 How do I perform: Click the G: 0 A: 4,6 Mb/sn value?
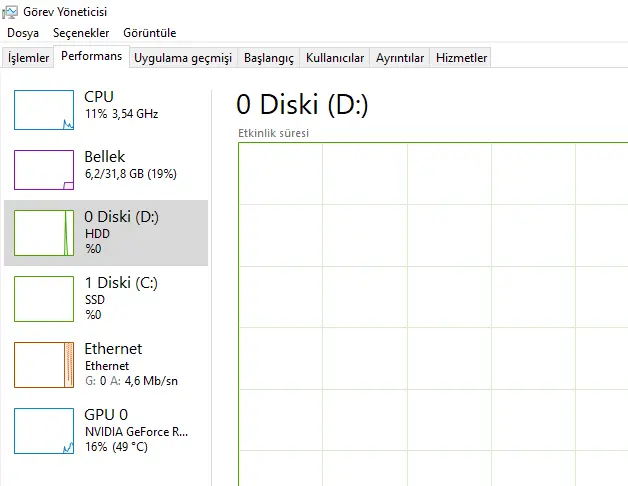131,381
